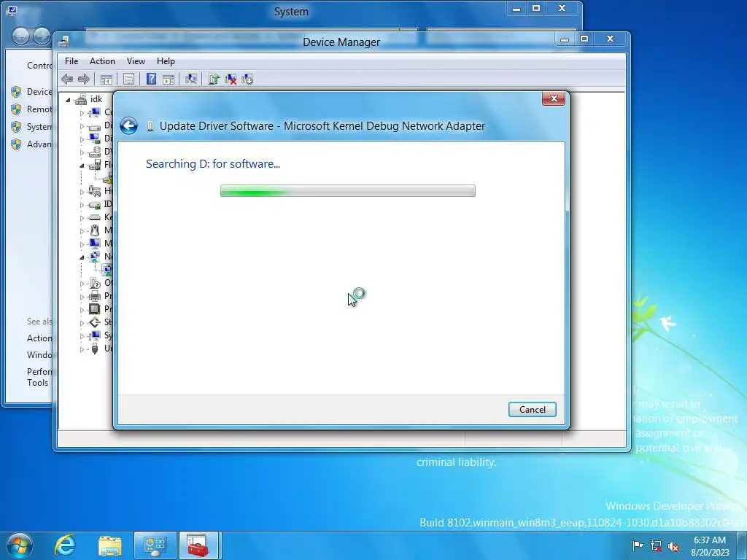Open the View menu in Device Manager
The image size is (747, 560).
[x=136, y=61]
